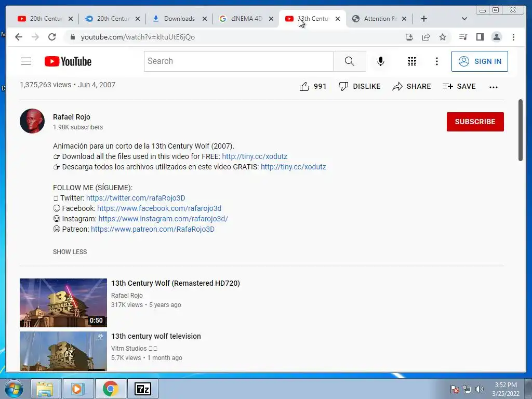
Task: Click the search magnifier button
Action: [350, 61]
